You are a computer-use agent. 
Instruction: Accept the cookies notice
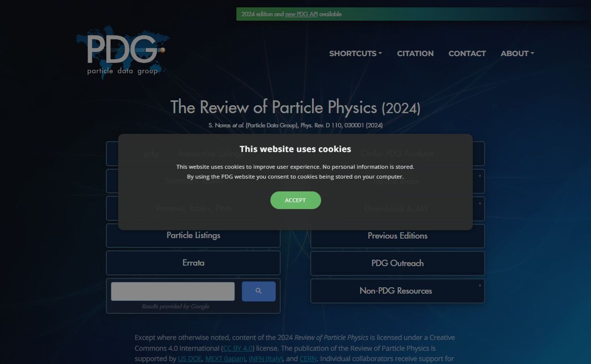(x=295, y=200)
